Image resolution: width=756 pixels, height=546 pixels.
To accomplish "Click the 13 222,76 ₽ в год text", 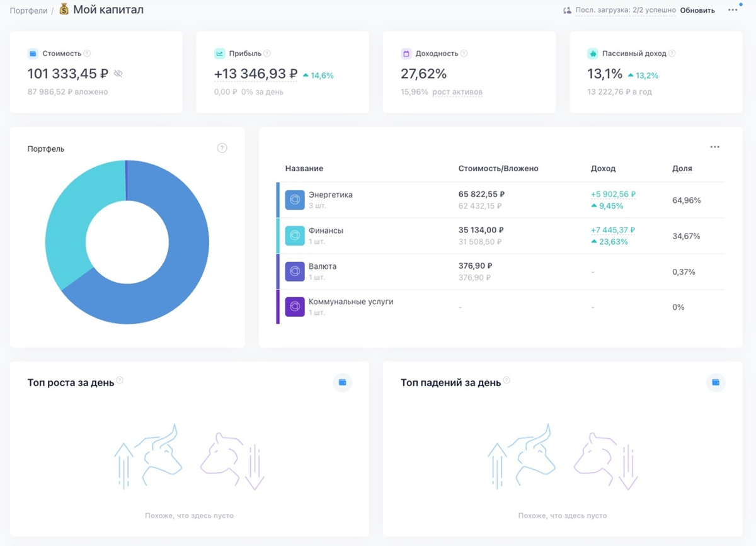I will pos(619,92).
